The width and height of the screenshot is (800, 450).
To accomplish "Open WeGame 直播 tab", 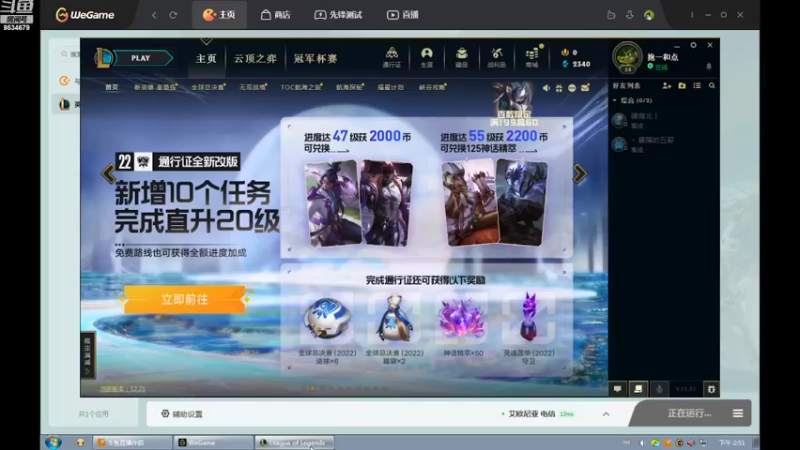I will 403,15.
